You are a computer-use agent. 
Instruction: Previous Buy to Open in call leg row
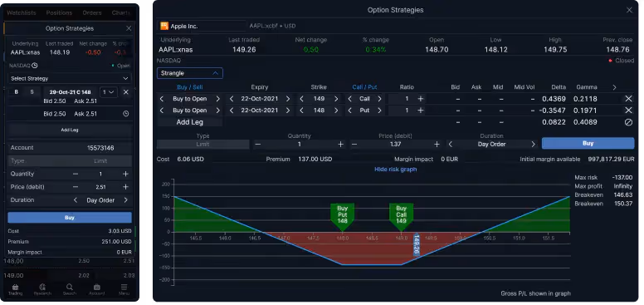click(161, 99)
